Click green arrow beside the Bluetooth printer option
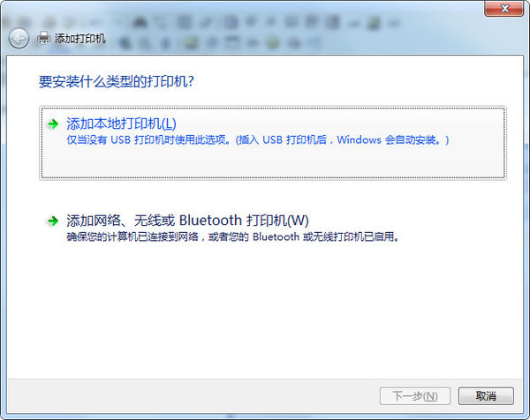Viewport: 530px width, 420px height. click(53, 221)
